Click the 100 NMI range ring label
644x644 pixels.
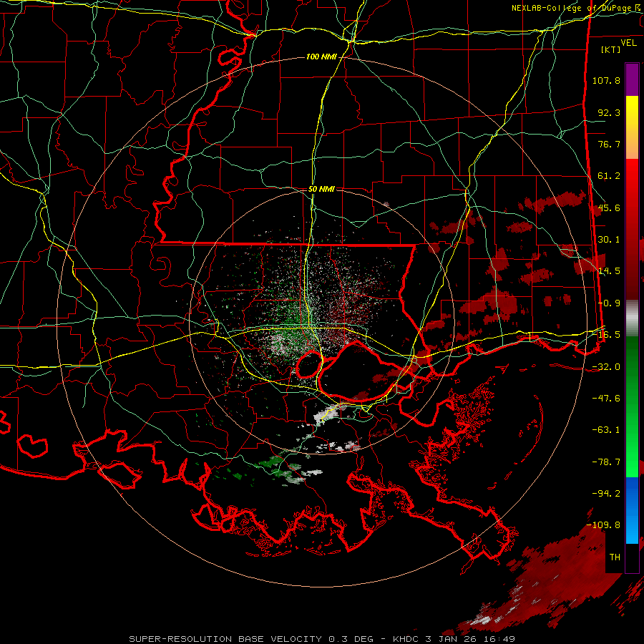point(321,57)
